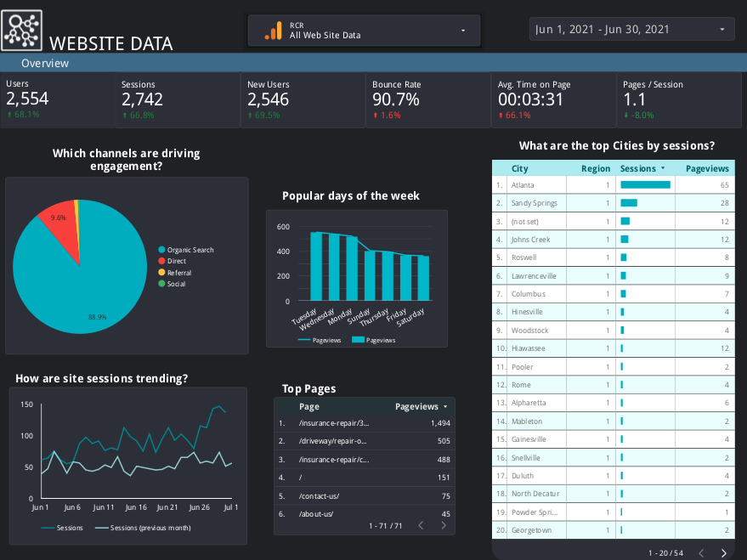747x560 pixels.
Task: Show previous page of Top Pages table
Action: tap(421, 525)
